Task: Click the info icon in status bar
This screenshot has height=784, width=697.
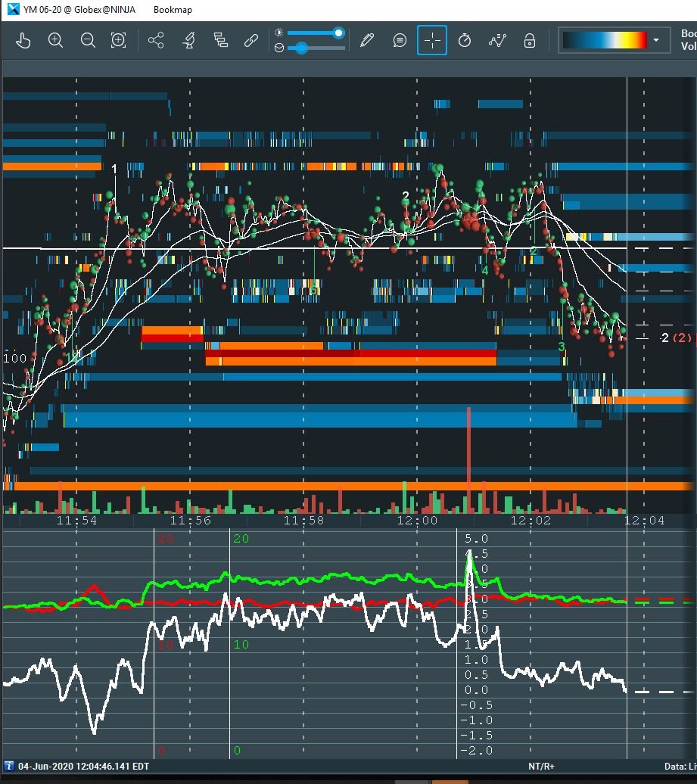Action: click(x=9, y=766)
